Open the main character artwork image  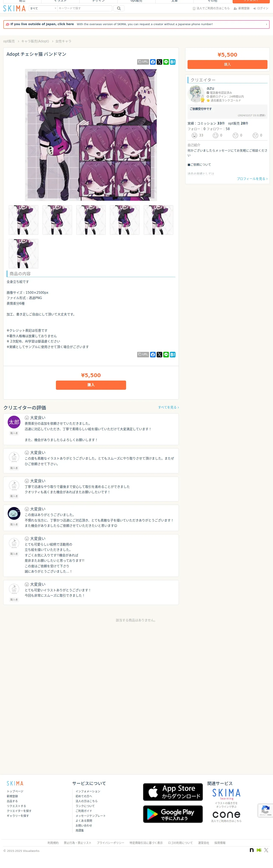point(91,135)
